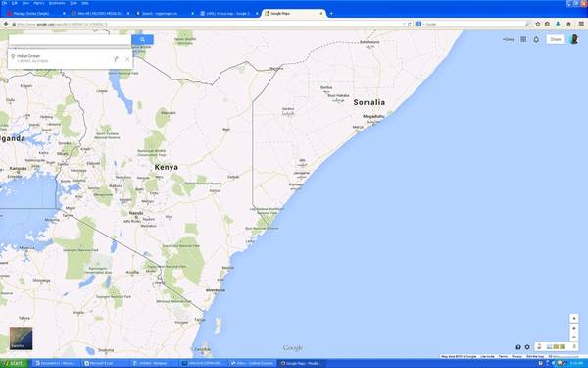Switch to the second browser tab

pos(100,13)
